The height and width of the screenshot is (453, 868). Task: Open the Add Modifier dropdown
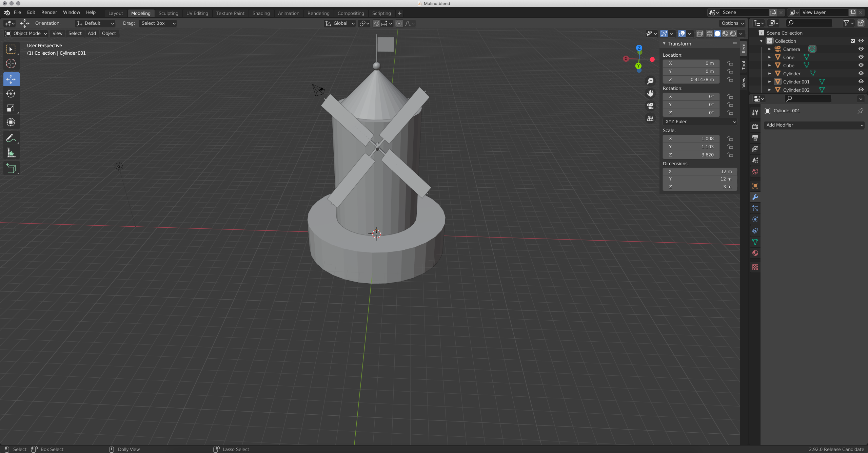point(814,125)
